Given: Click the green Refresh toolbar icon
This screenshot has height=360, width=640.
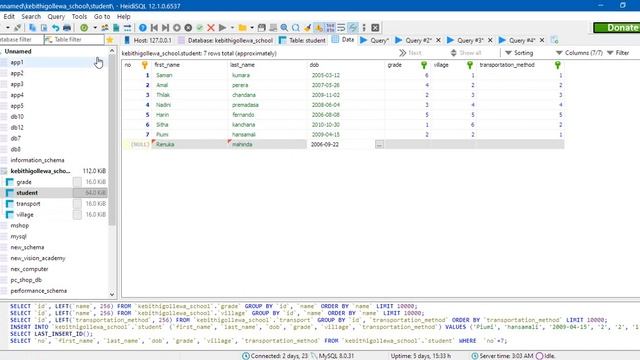Looking at the screenshot, I should click(84, 28).
